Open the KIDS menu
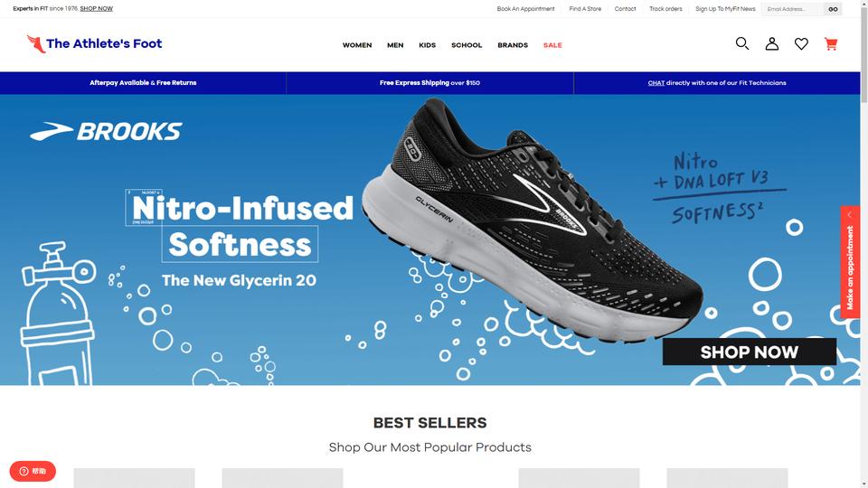 tap(428, 45)
